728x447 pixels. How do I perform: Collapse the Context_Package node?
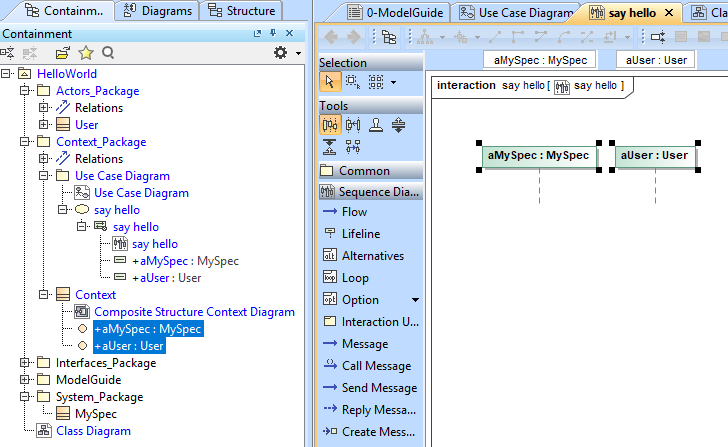pos(25,142)
